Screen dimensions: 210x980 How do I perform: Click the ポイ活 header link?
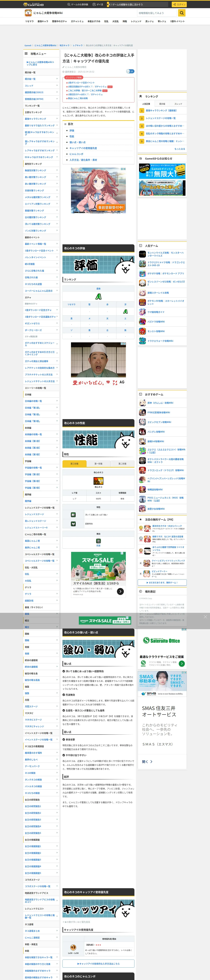point(98,5)
